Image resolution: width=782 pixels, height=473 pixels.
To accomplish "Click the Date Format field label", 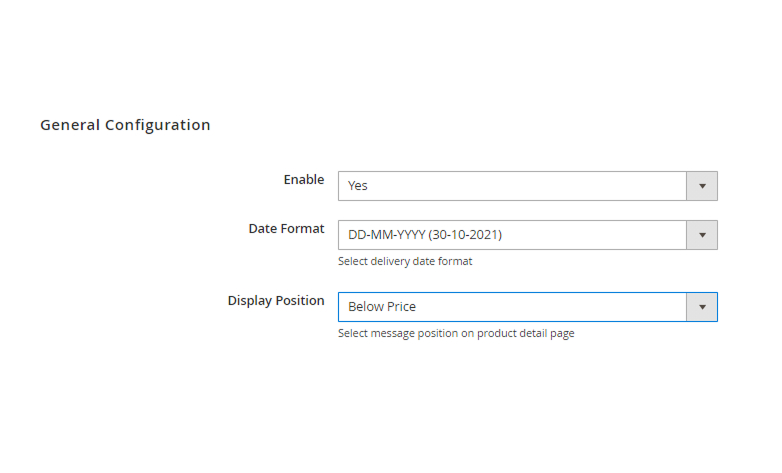I will click(x=286, y=229).
